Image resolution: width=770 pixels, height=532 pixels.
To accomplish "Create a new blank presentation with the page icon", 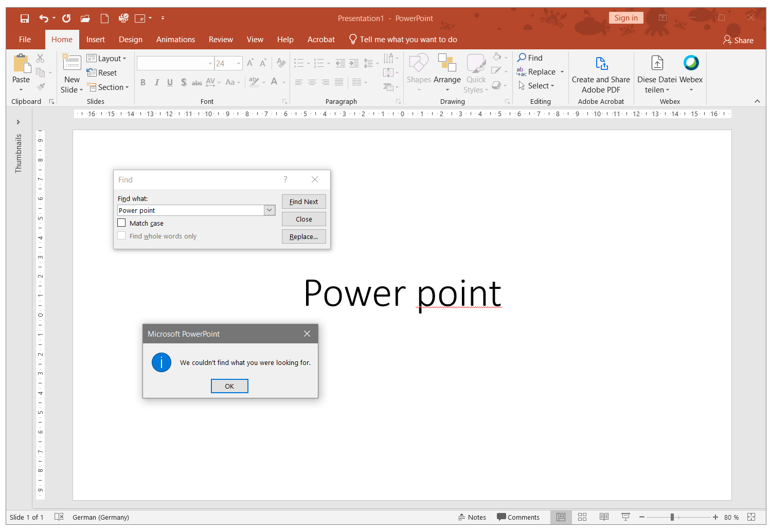I will [104, 19].
